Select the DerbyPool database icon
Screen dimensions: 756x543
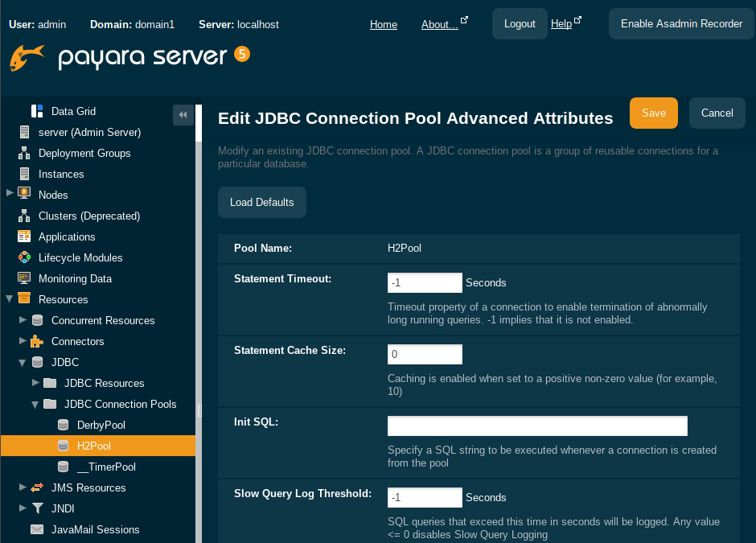[63, 425]
